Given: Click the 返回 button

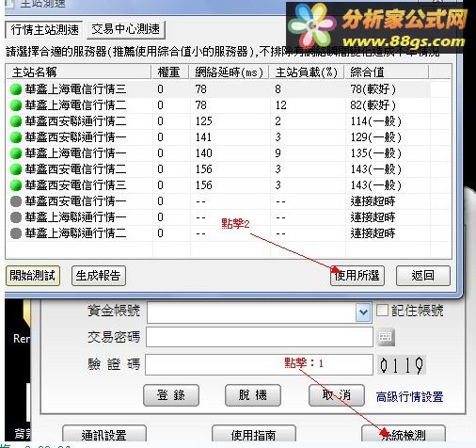Looking at the screenshot, I should (x=423, y=276).
